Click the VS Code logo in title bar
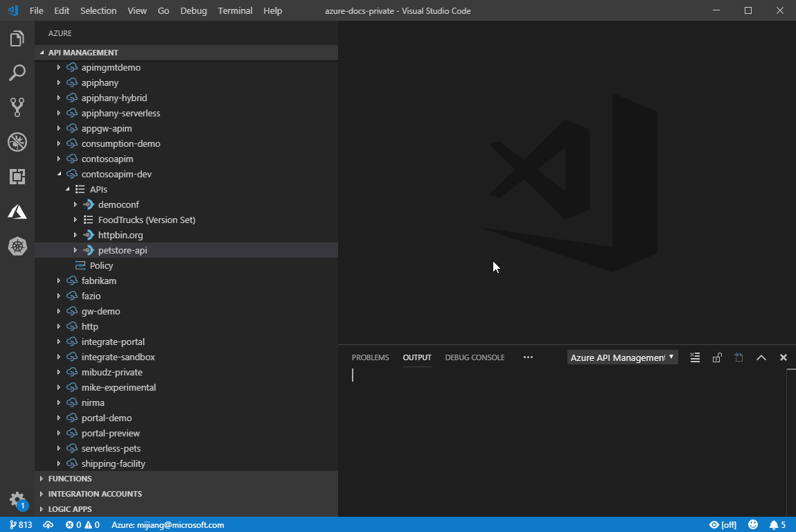796x532 pixels. tap(13, 10)
